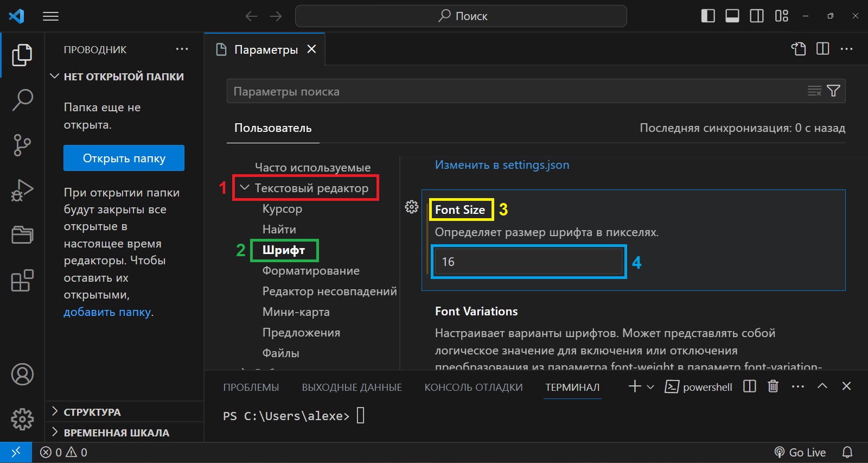Close the terminal panel
This screenshot has width=868, height=463.
[846, 386]
